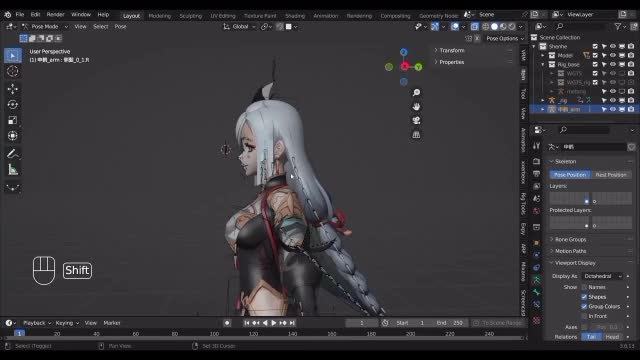Image resolution: width=640 pixels, height=360 pixels.
Task: Open the Render menu
Action: pyautogui.click(x=55, y=14)
